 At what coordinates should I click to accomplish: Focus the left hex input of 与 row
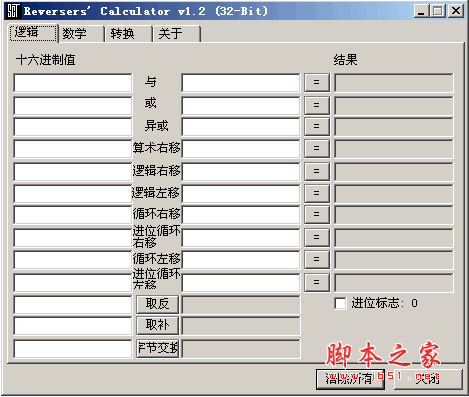[x=73, y=83]
